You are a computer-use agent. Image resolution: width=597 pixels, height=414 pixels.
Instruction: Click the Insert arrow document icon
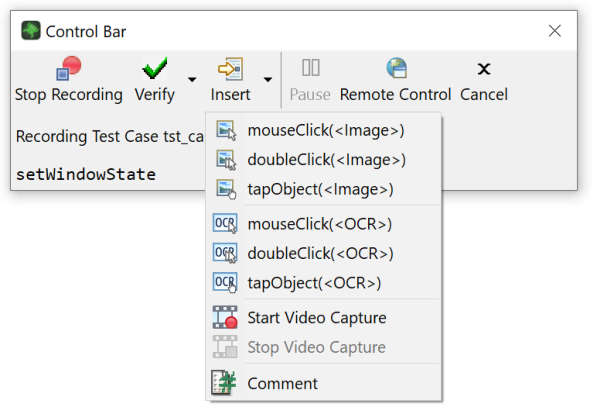click(x=230, y=69)
